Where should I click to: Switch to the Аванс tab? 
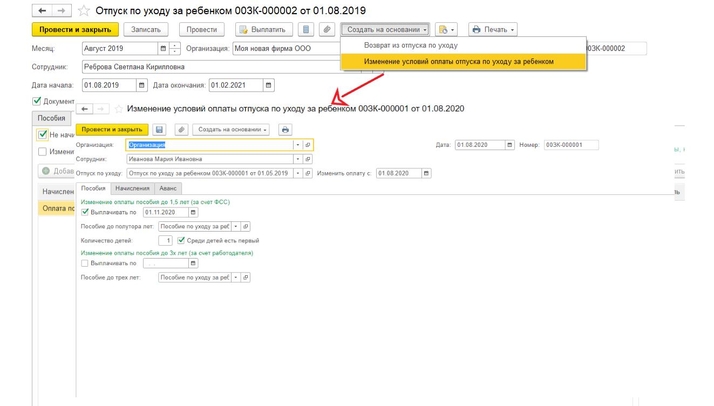pyautogui.click(x=167, y=188)
